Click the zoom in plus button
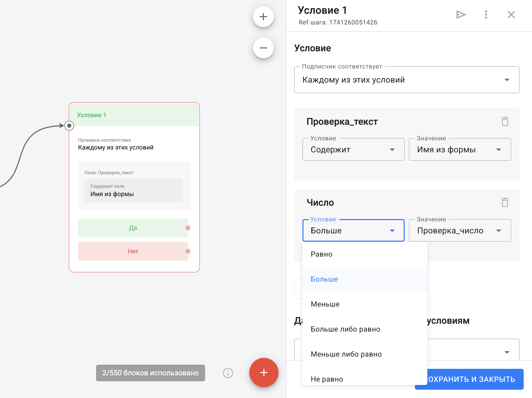The image size is (532, 398). [263, 17]
